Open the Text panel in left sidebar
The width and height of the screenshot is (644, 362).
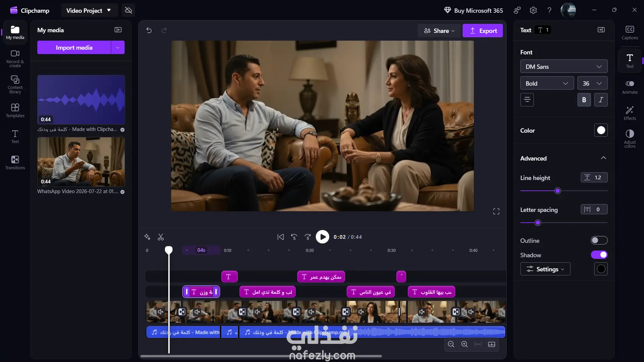tap(15, 136)
